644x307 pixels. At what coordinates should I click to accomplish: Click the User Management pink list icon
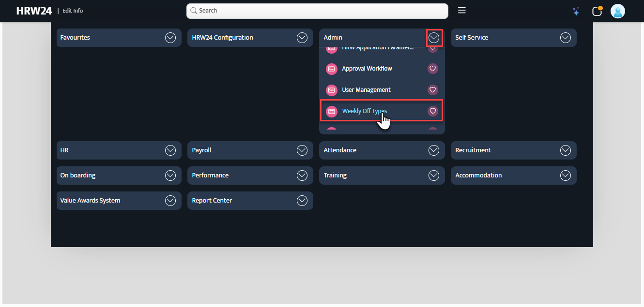tap(332, 90)
